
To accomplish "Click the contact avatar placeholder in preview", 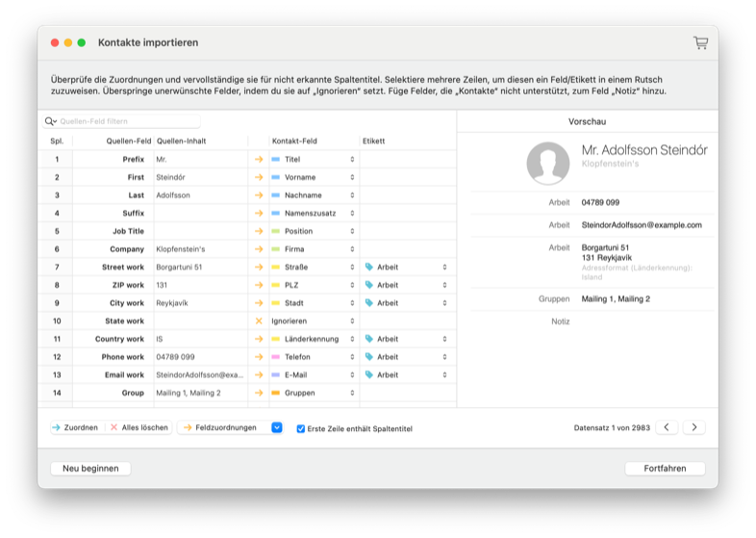I will point(548,163).
